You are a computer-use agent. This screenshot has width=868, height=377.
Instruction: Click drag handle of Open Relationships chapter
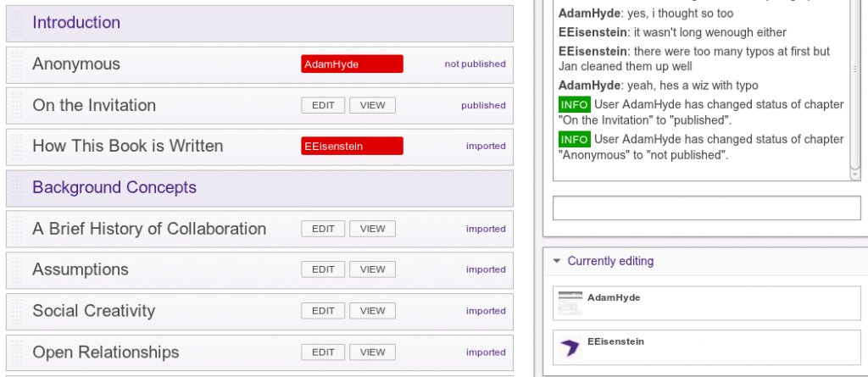17,352
